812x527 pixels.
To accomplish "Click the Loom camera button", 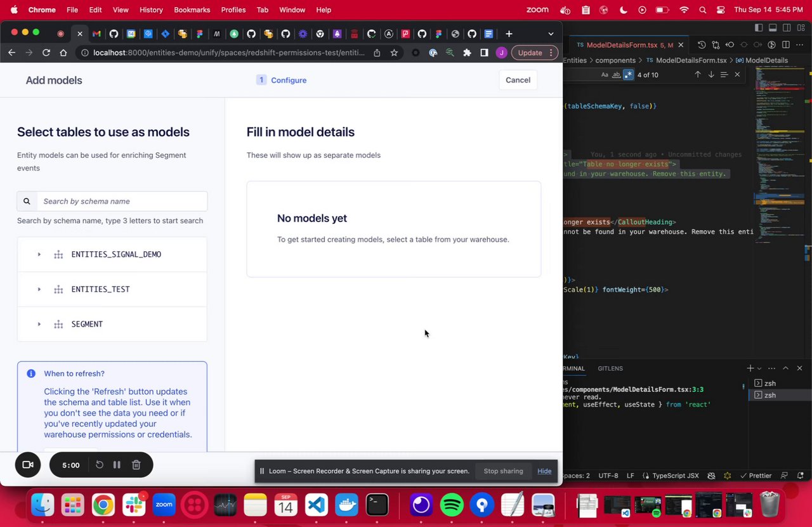I will click(x=28, y=465).
